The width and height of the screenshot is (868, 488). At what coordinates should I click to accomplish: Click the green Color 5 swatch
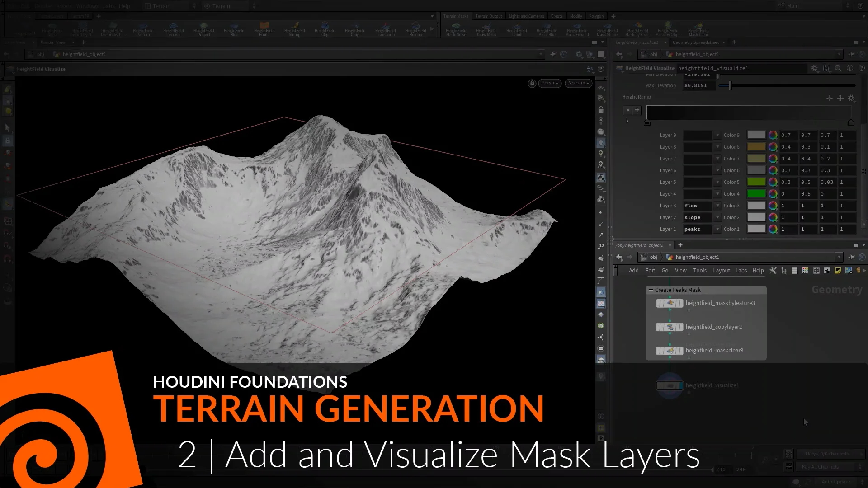(x=756, y=182)
